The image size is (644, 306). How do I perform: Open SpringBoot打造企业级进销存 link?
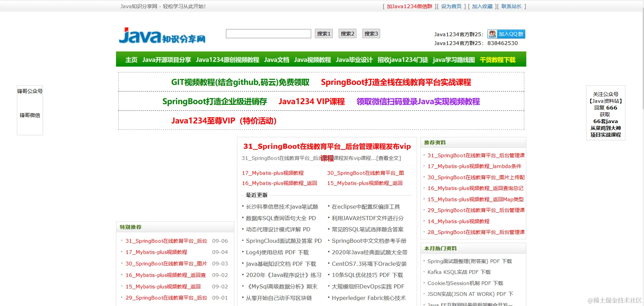[x=214, y=101]
